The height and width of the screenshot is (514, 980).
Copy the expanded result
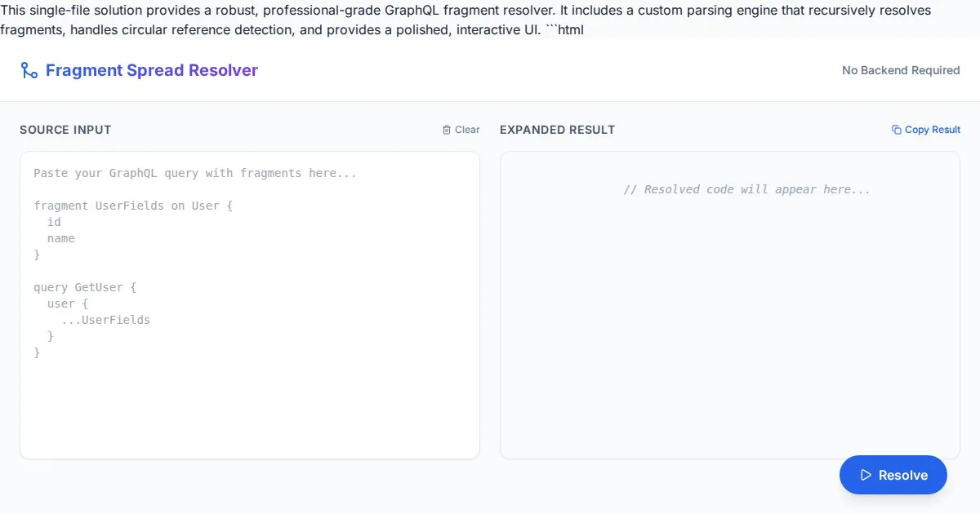click(926, 130)
